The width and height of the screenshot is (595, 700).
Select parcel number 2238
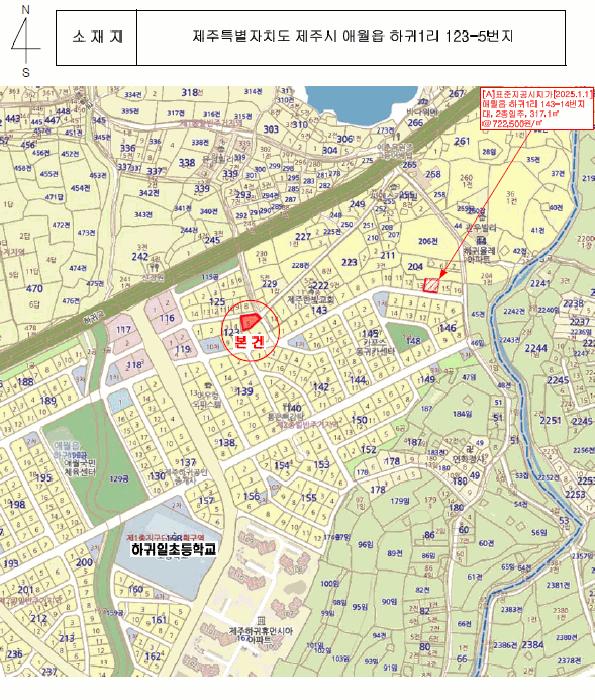(573, 304)
